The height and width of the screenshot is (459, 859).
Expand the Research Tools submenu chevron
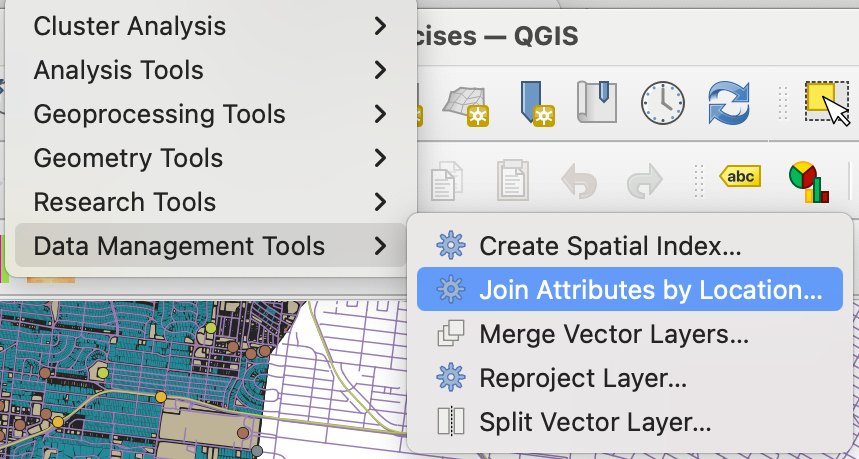tap(380, 202)
